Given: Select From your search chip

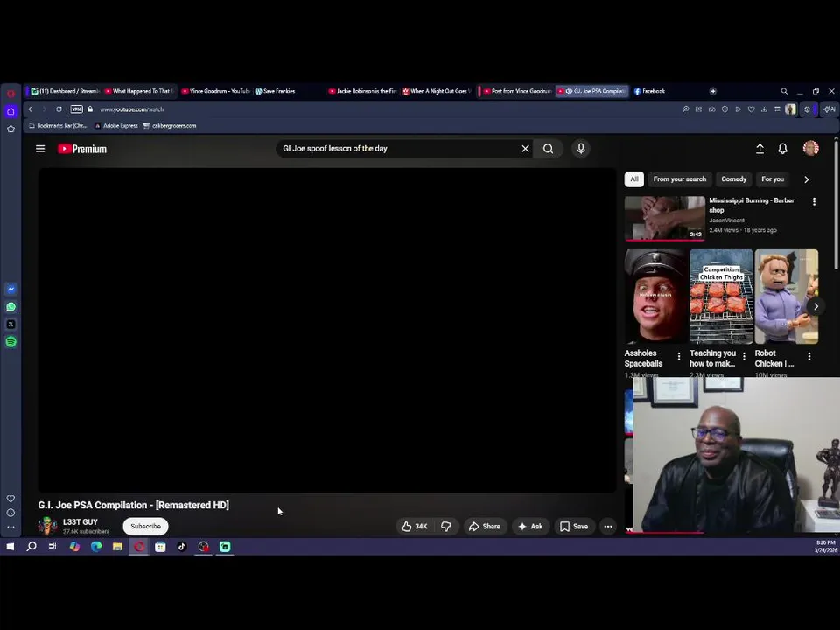Looking at the screenshot, I should pyautogui.click(x=679, y=178).
